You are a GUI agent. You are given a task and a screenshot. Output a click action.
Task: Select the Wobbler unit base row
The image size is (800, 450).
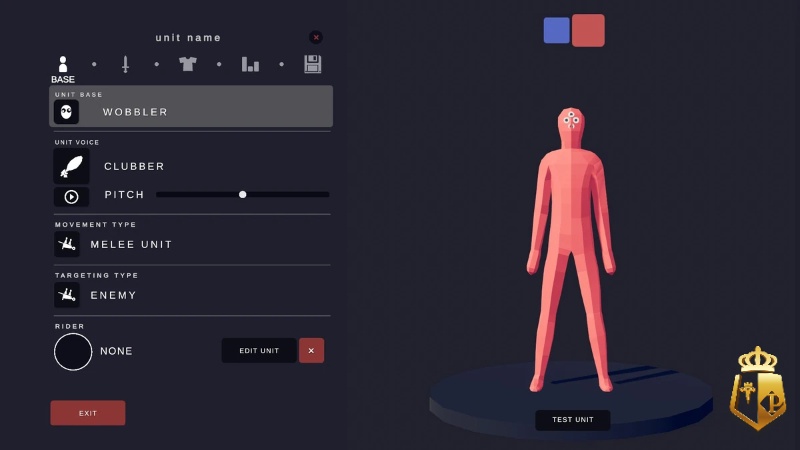click(191, 106)
